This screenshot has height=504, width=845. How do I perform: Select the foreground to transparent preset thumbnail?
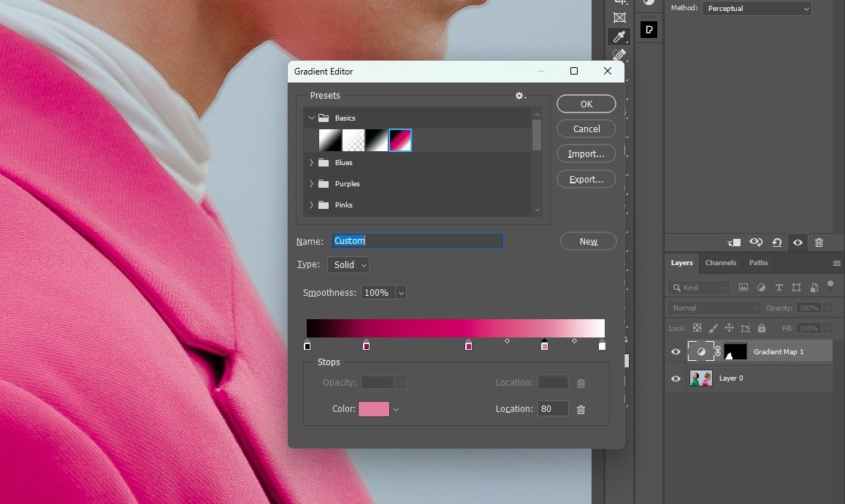[353, 140]
